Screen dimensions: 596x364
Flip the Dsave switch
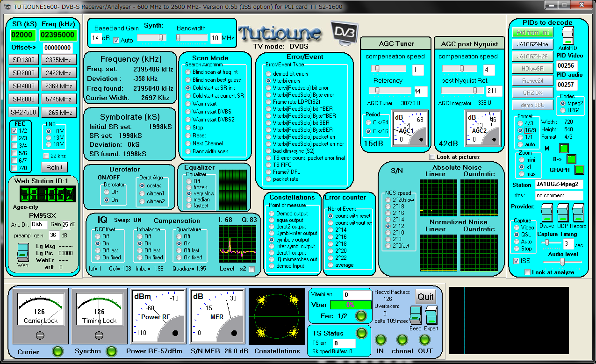pyautogui.click(x=547, y=213)
